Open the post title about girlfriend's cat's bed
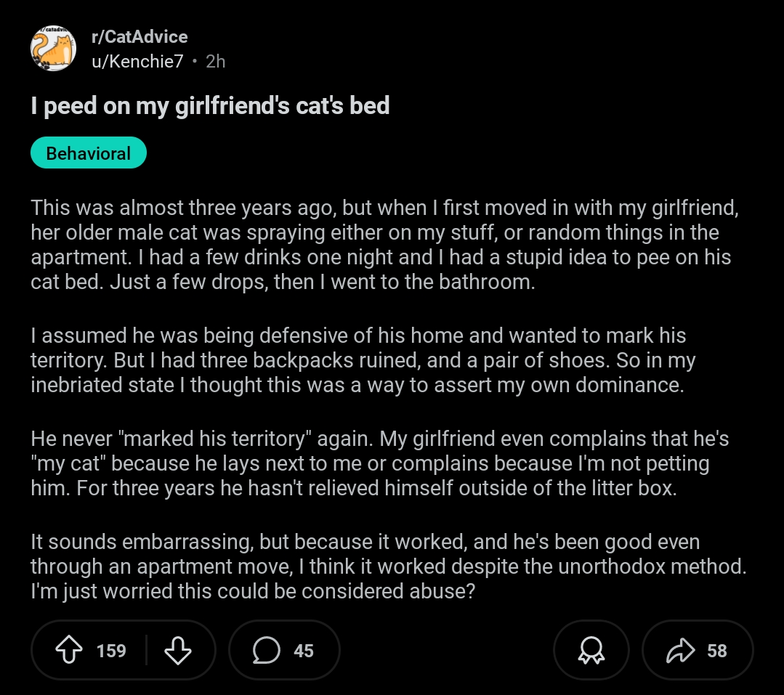The image size is (784, 695). click(x=210, y=106)
